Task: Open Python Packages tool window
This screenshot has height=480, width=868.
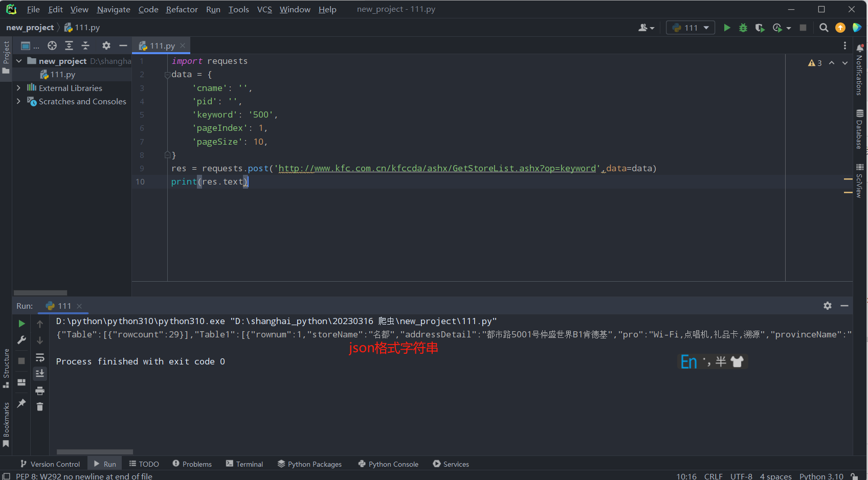Action: click(x=309, y=464)
